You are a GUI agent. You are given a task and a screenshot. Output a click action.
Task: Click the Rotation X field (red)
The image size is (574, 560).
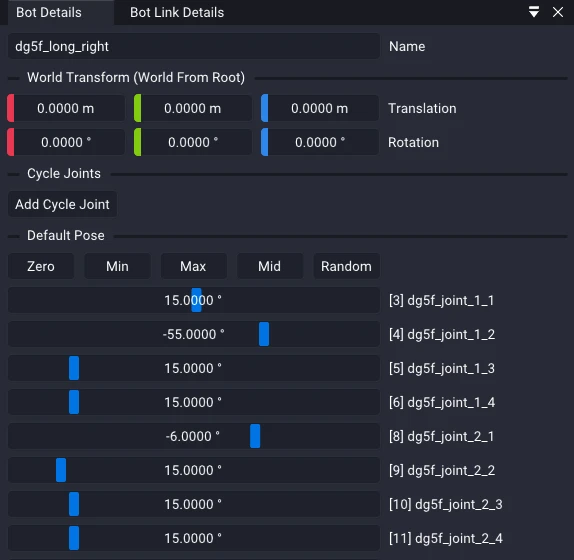click(66, 142)
